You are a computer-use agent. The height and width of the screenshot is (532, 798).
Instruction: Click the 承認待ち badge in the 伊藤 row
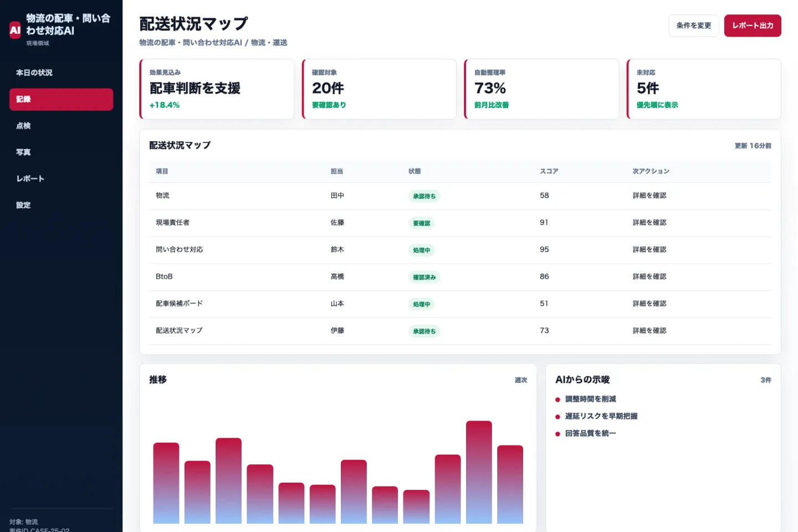pyautogui.click(x=424, y=331)
